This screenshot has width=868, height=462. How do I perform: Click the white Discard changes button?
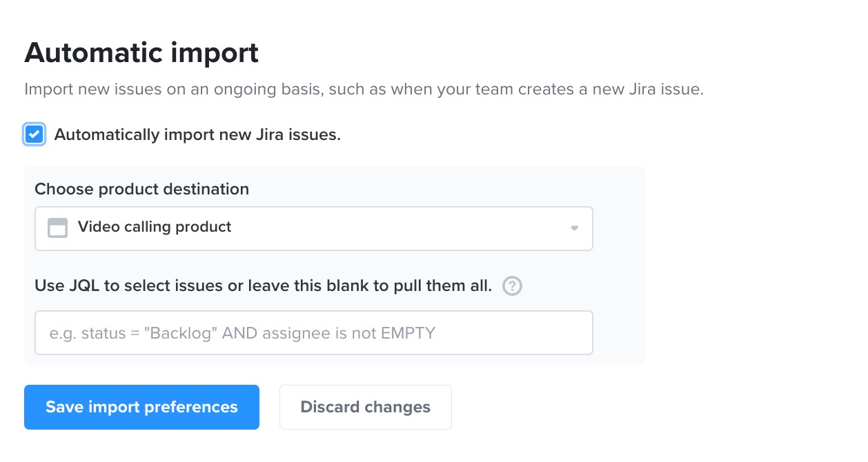click(365, 407)
